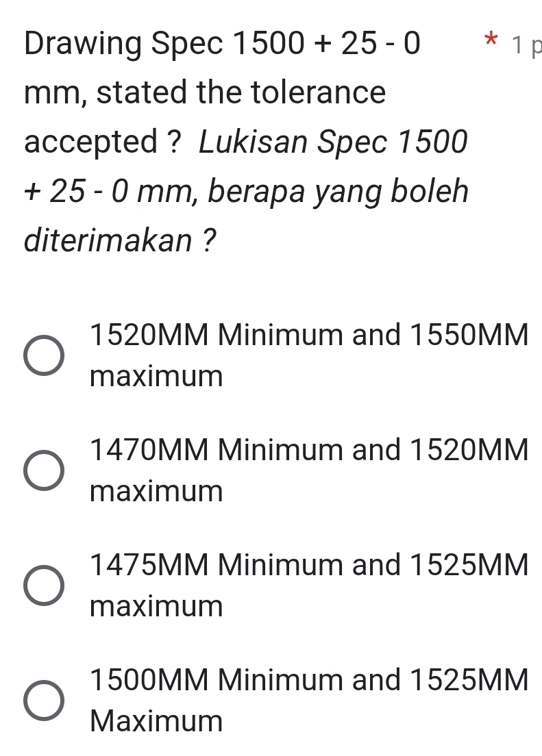Choose the 1470MM Minimum and 1520MM radio option

[45, 472]
